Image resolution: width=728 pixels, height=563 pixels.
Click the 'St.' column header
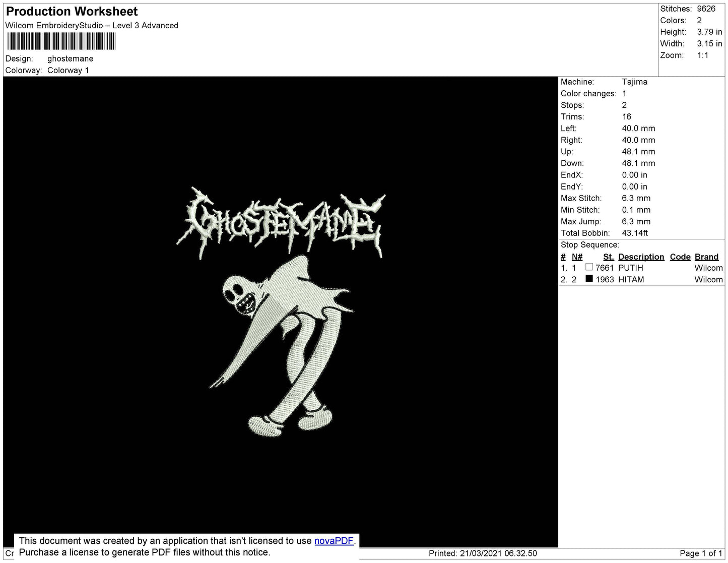point(608,257)
